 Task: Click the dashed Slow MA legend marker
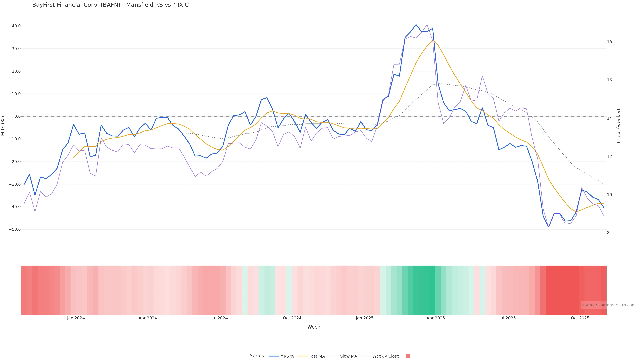[333, 356]
